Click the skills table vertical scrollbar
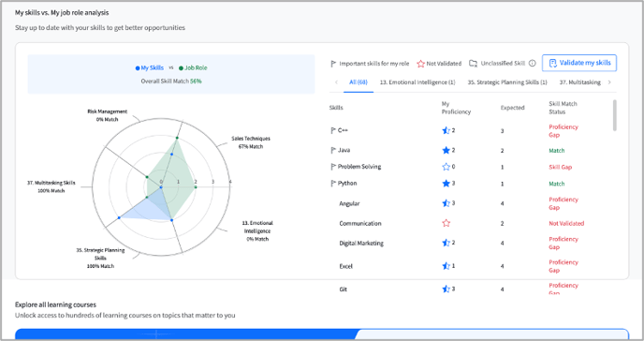Screen dimensions: 644x341 614,115
